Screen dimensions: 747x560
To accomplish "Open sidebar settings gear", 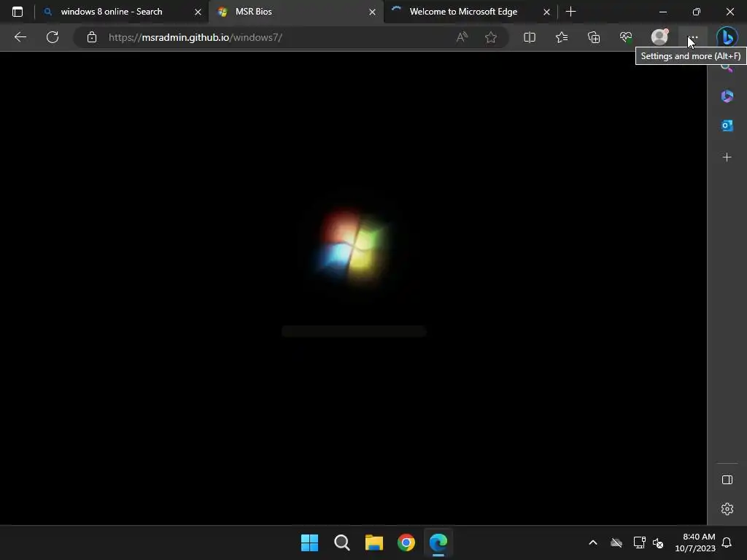I will (x=727, y=509).
